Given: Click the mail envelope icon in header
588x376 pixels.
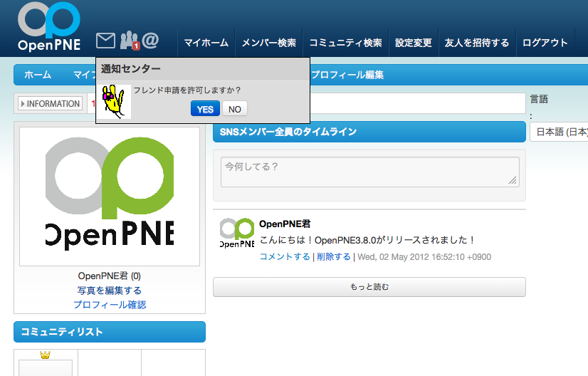Looking at the screenshot, I should pos(105,41).
